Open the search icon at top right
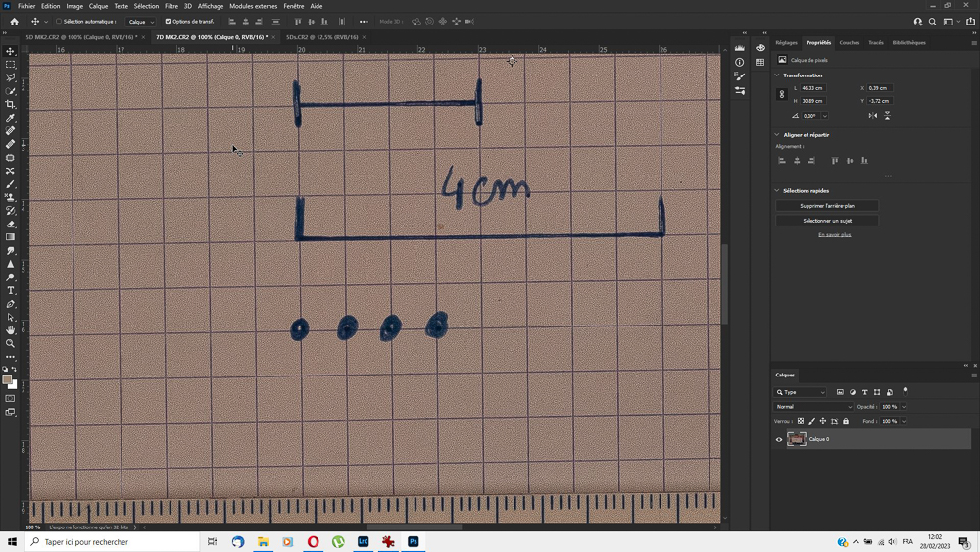Viewport: 980px width, 552px height. (x=933, y=22)
